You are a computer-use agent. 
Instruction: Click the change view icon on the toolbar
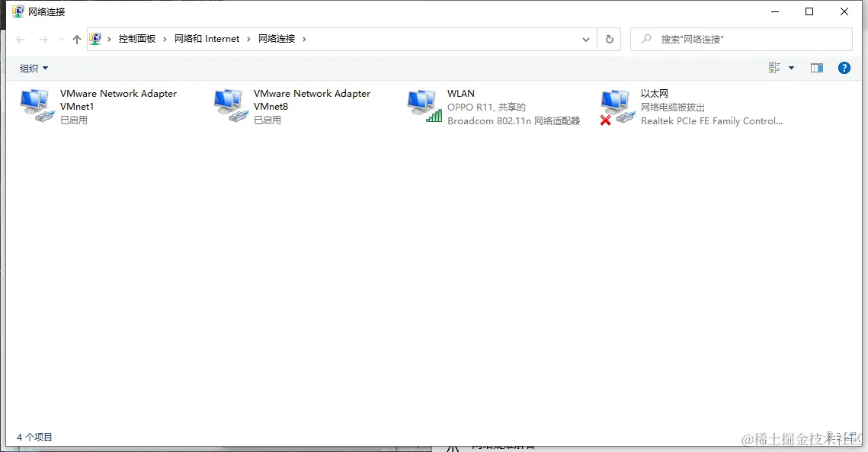click(x=774, y=68)
